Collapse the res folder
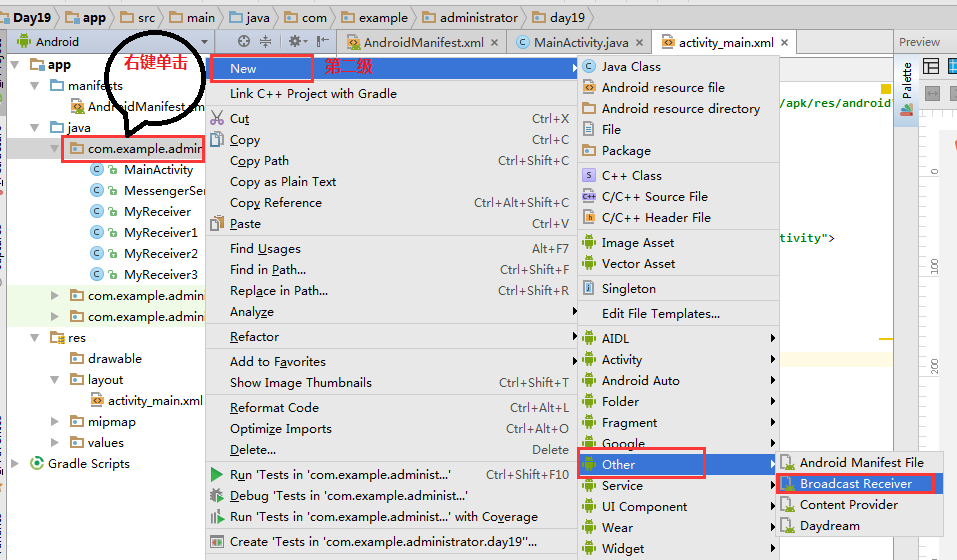 coord(35,337)
